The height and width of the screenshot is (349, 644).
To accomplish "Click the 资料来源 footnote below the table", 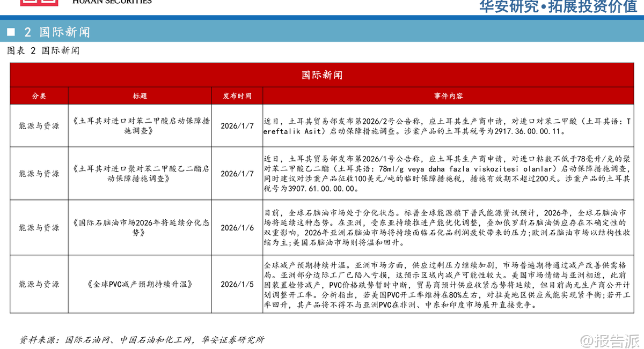I will pyautogui.click(x=142, y=339).
